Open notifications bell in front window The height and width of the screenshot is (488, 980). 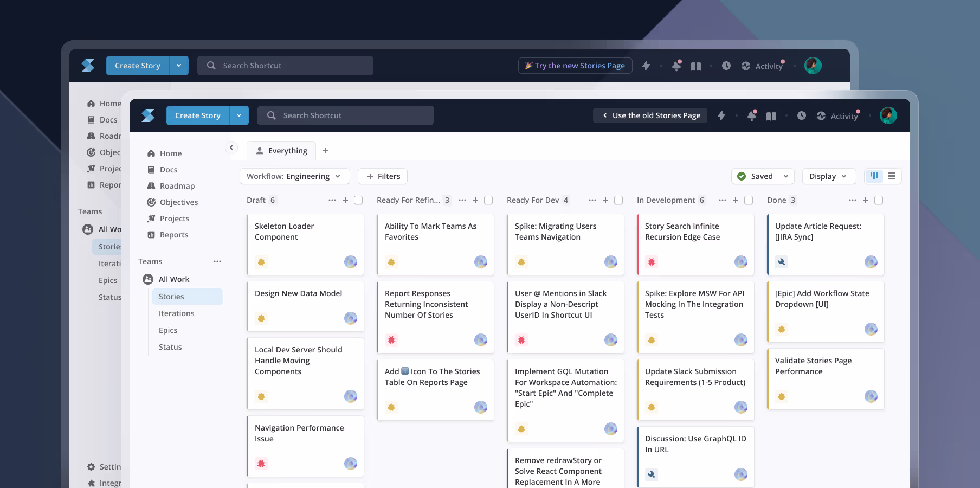tap(752, 115)
